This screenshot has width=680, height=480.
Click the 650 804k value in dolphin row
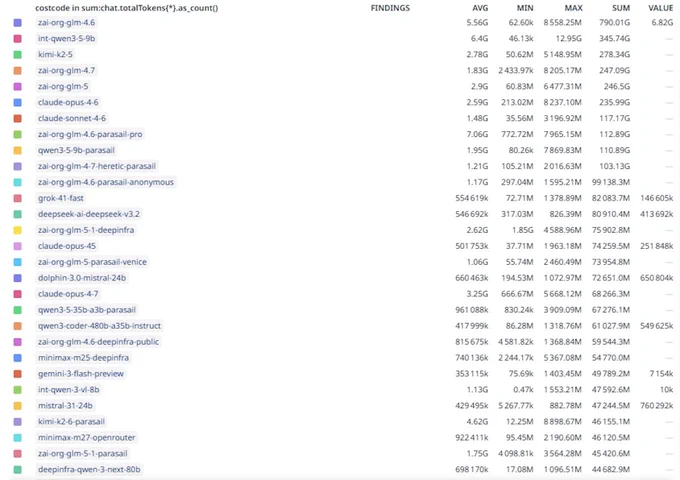tap(657, 278)
